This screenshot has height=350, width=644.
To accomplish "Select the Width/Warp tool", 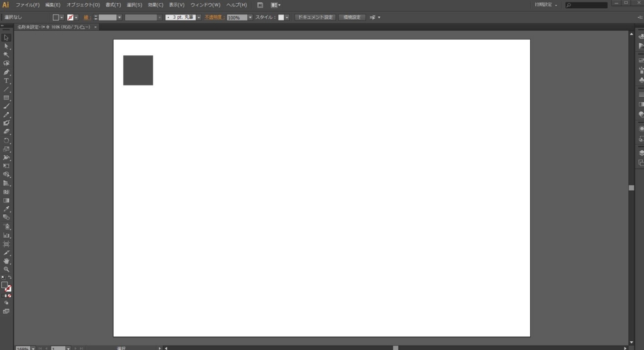I will click(x=6, y=158).
